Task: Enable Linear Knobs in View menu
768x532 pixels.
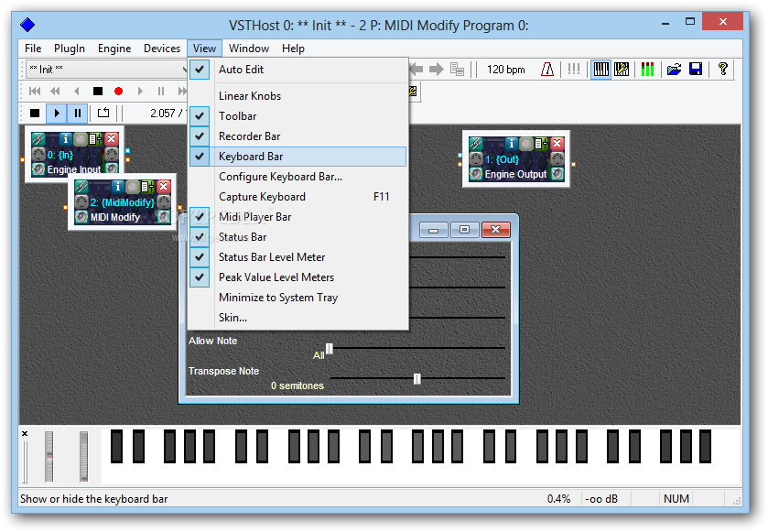Action: [x=298, y=96]
